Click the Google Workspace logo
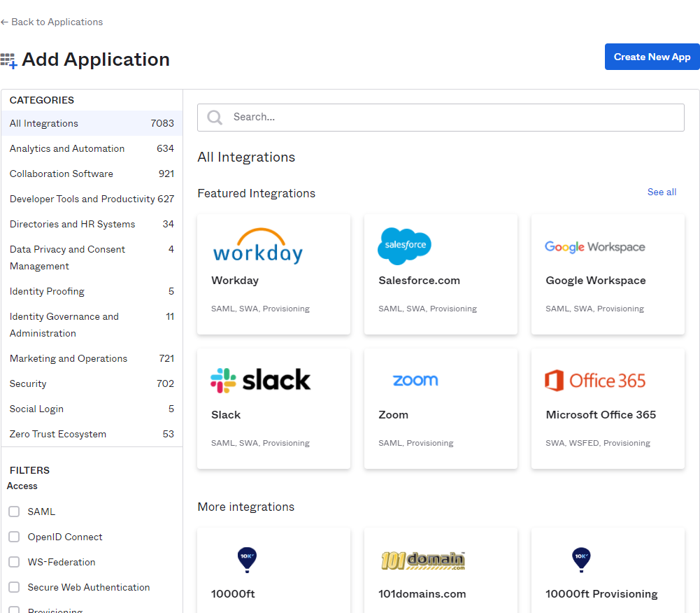This screenshot has width=700, height=613. click(x=594, y=247)
